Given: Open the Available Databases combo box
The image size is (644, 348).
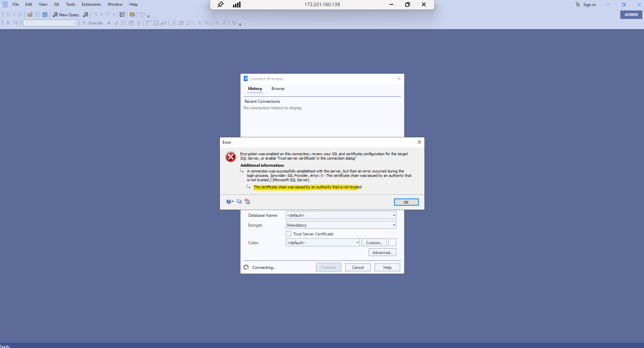Looking at the screenshot, I should [50, 23].
